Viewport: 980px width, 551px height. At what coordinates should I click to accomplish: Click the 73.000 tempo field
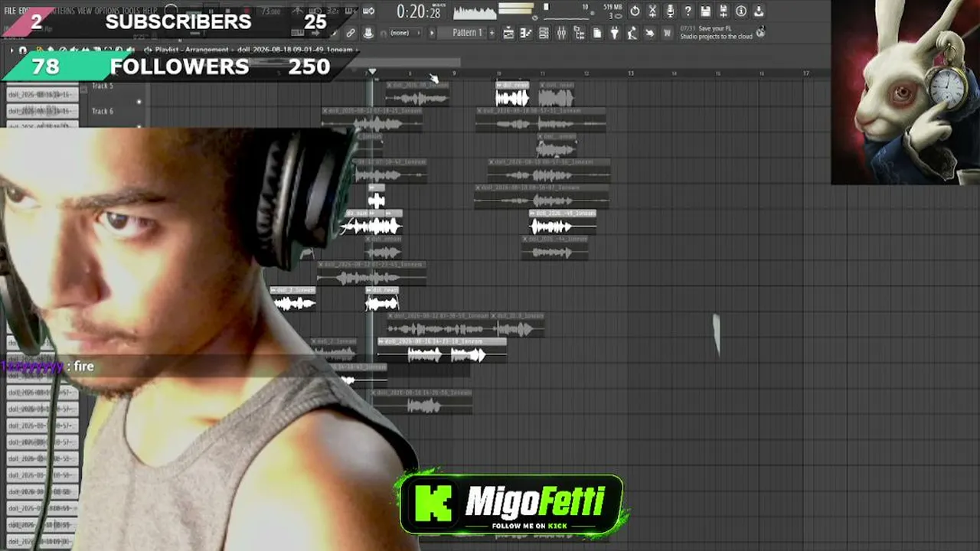tap(270, 11)
